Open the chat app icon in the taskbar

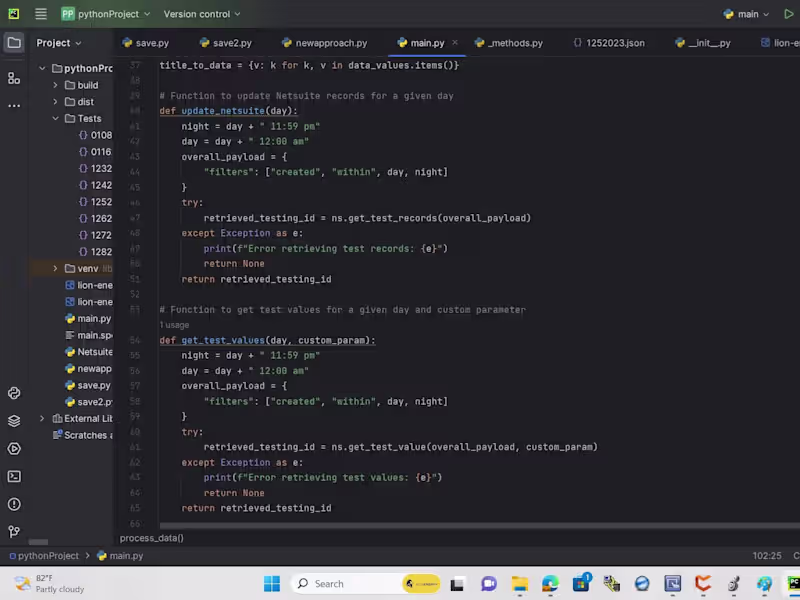489,583
